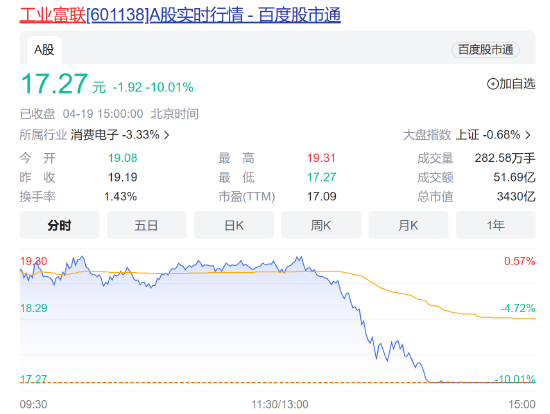Expand the 上证 index chevron arrow
This screenshot has width=550, height=414.
tap(528, 135)
